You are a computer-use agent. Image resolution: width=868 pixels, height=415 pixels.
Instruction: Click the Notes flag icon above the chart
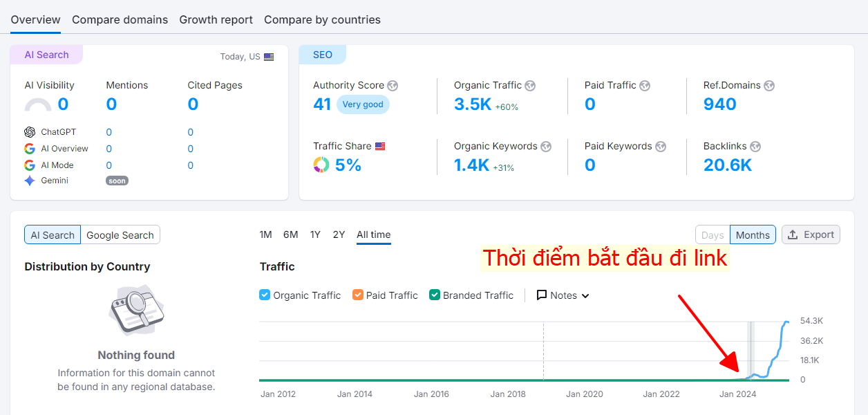click(542, 295)
